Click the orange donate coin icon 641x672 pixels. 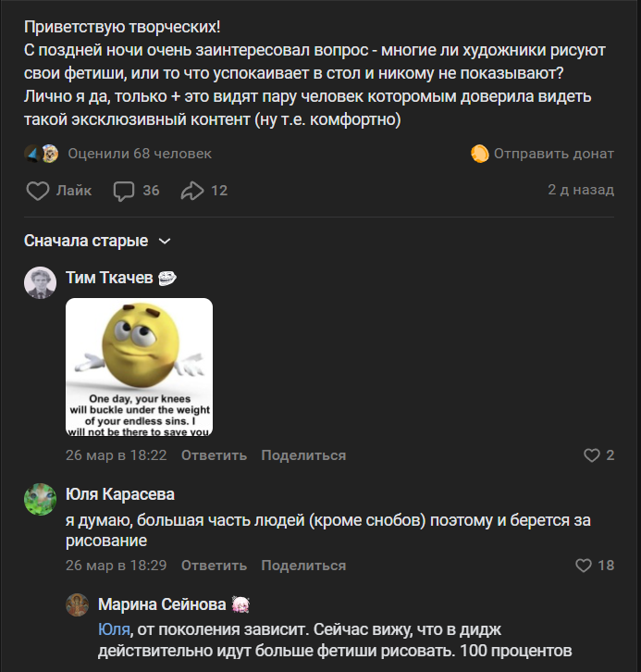tap(479, 154)
